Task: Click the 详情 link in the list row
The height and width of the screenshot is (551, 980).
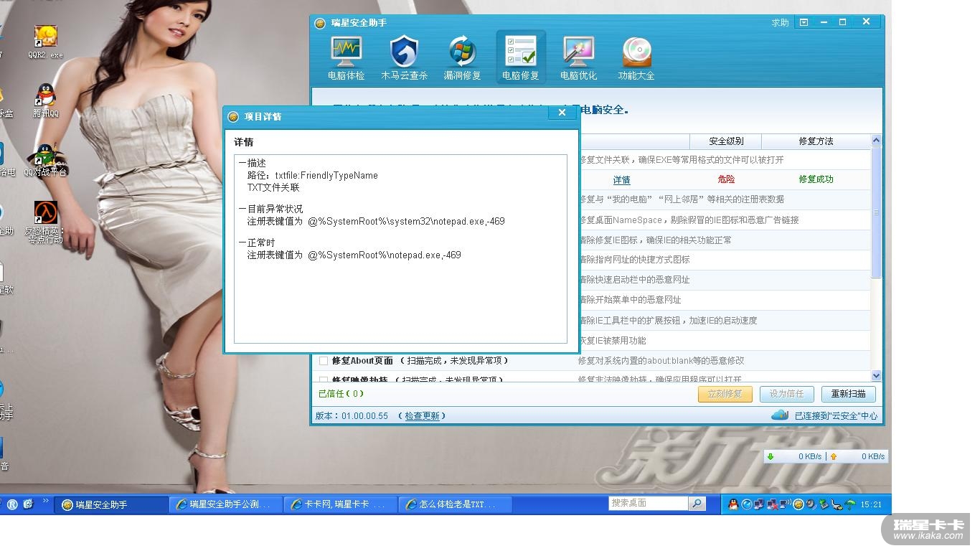Action: tap(621, 180)
